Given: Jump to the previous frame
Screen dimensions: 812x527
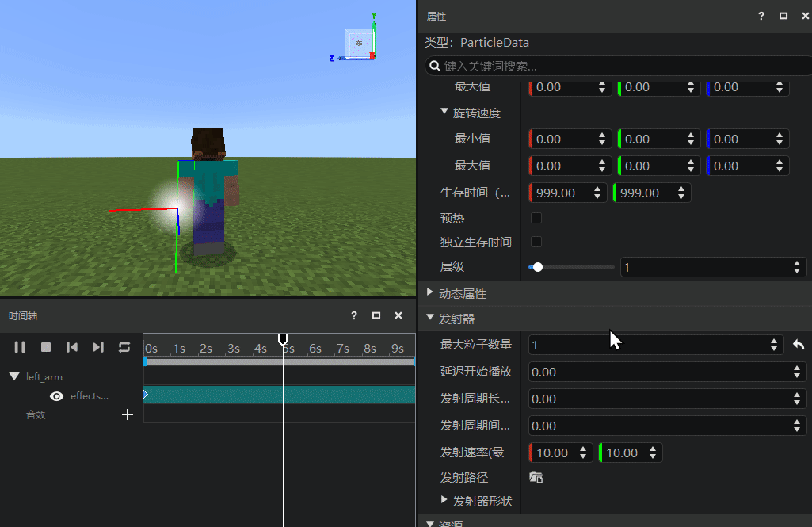Looking at the screenshot, I should coord(72,347).
